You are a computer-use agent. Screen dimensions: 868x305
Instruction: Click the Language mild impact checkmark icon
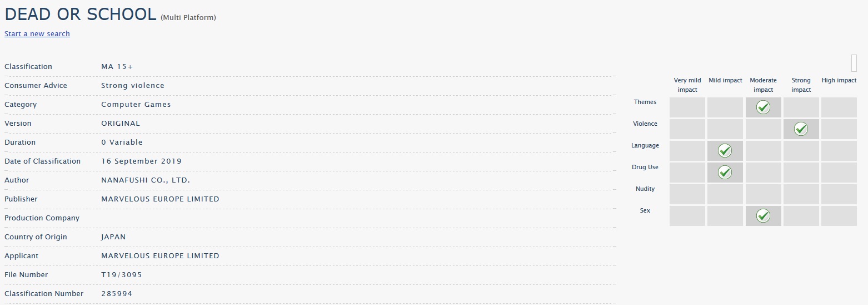[725, 151]
